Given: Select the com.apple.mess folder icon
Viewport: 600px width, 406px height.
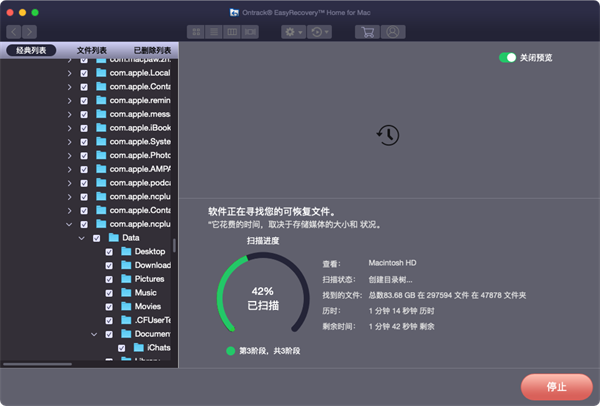Looking at the screenshot, I should [x=101, y=114].
